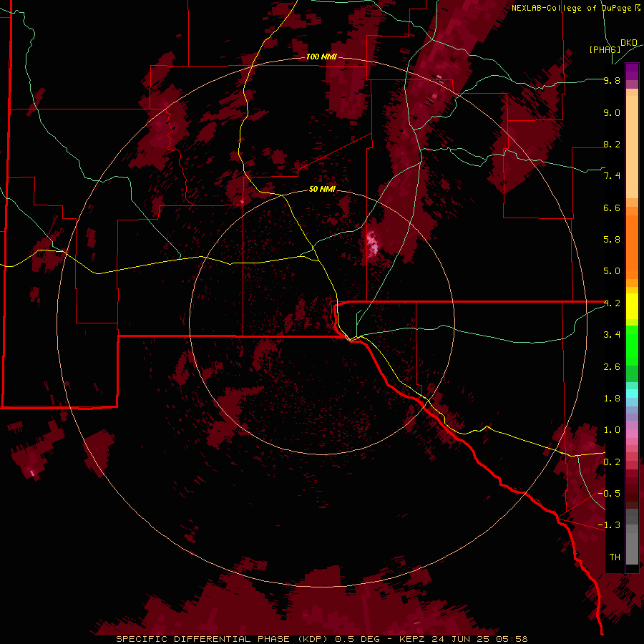Click the bright pink storm core near 50 NMI ring

373,245
